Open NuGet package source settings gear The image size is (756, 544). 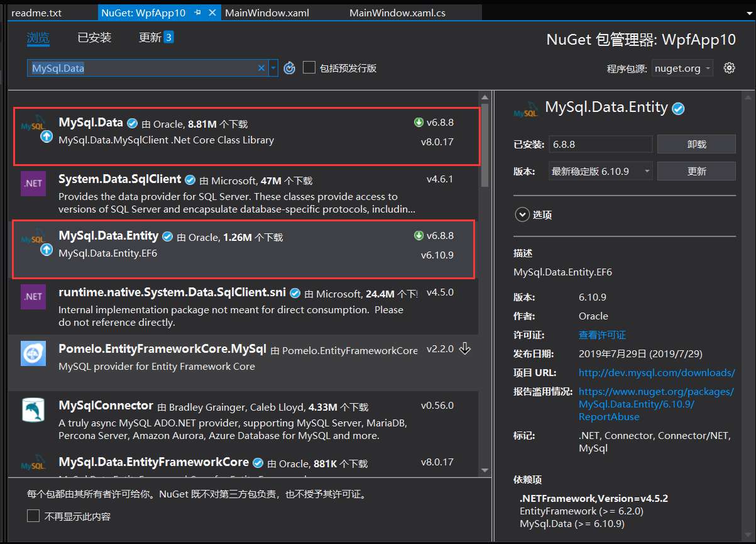pos(729,68)
